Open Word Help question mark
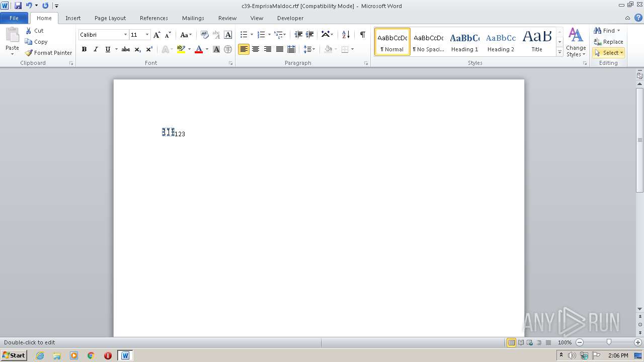644x362 pixels. click(x=638, y=18)
